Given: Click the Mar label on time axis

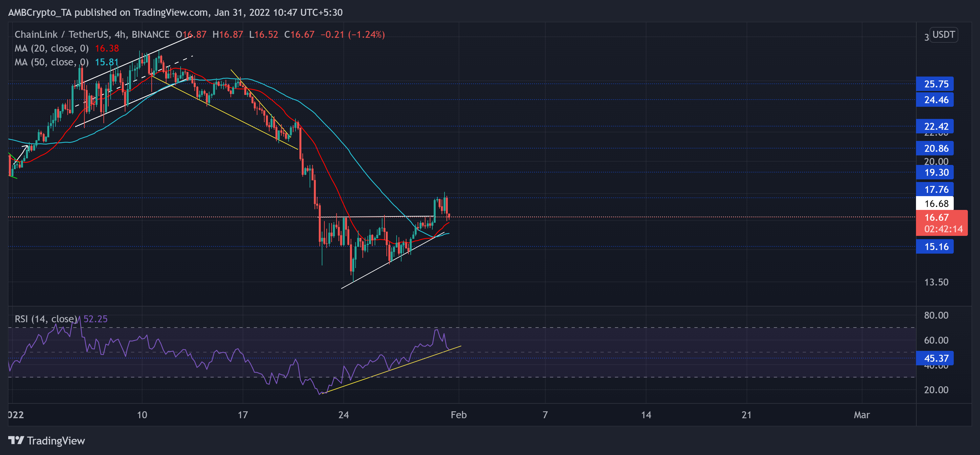Looking at the screenshot, I should pos(862,415).
